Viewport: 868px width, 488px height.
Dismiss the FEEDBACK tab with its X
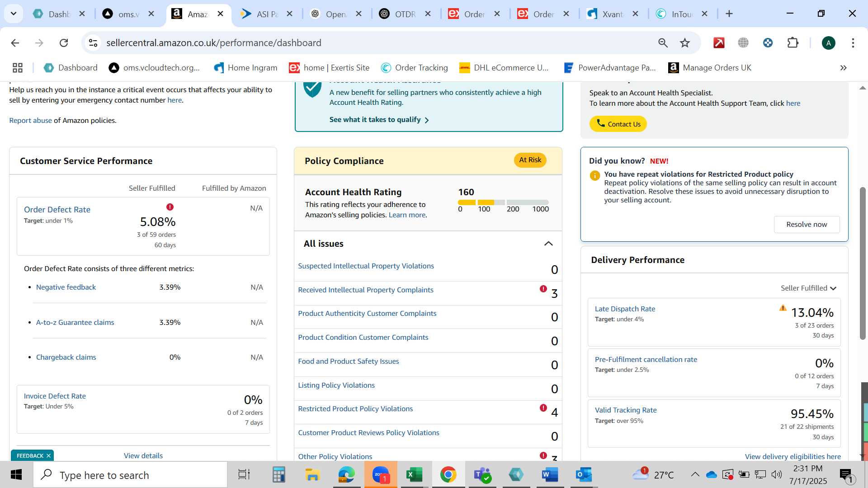(48, 456)
